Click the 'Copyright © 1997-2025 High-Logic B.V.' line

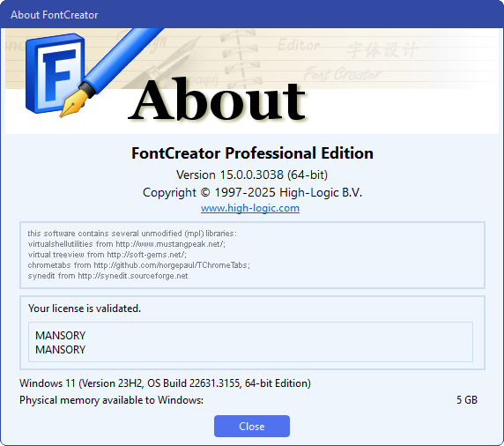[x=252, y=193]
